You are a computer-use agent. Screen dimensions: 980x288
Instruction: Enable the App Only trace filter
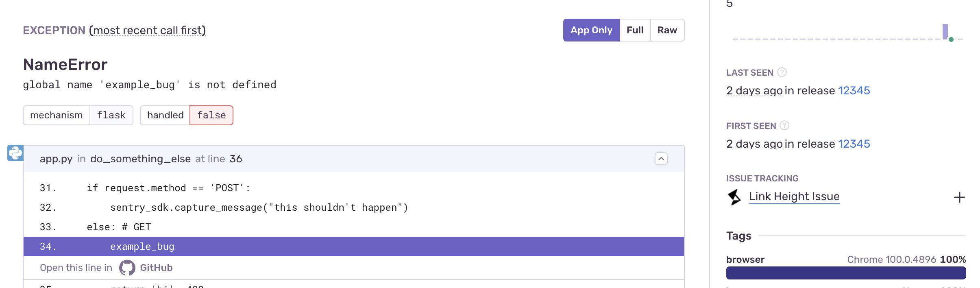[591, 30]
